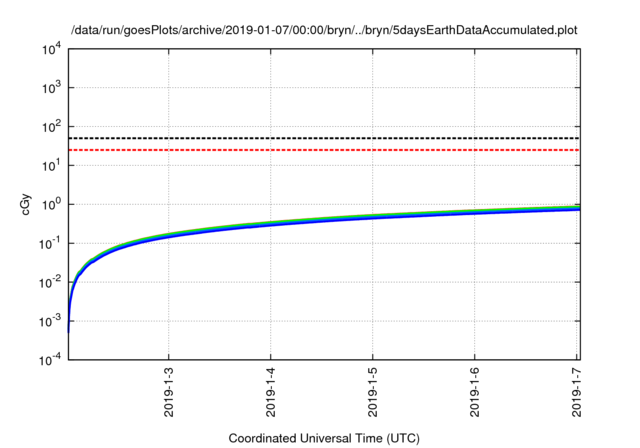Click the 2019-1-4 date label
The width and height of the screenshot is (640, 448).
271,392
